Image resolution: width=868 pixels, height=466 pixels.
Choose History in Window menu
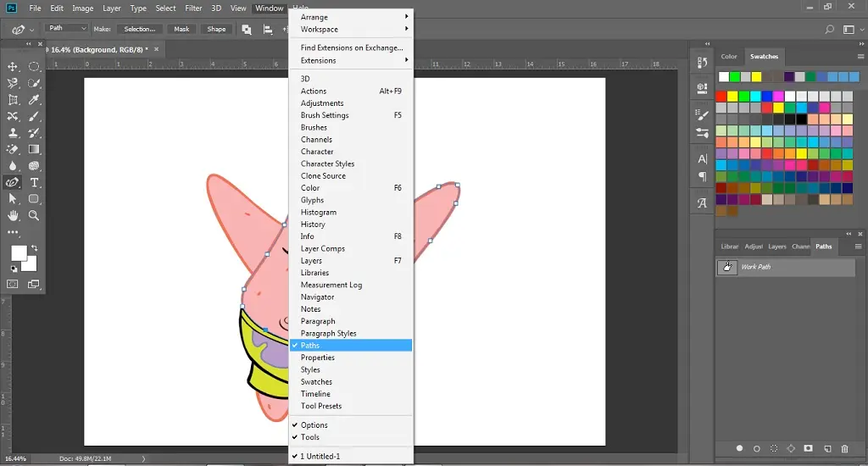click(351, 225)
